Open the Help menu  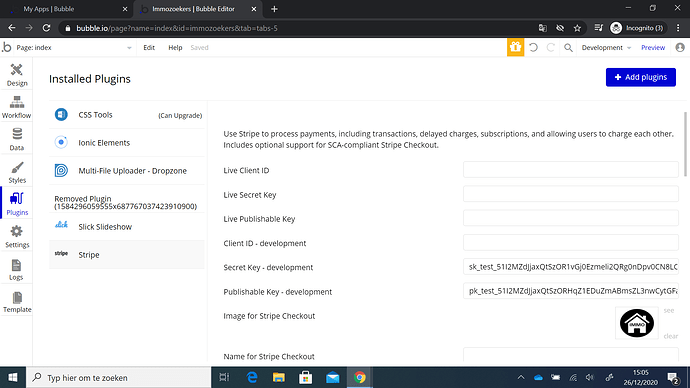click(x=175, y=48)
